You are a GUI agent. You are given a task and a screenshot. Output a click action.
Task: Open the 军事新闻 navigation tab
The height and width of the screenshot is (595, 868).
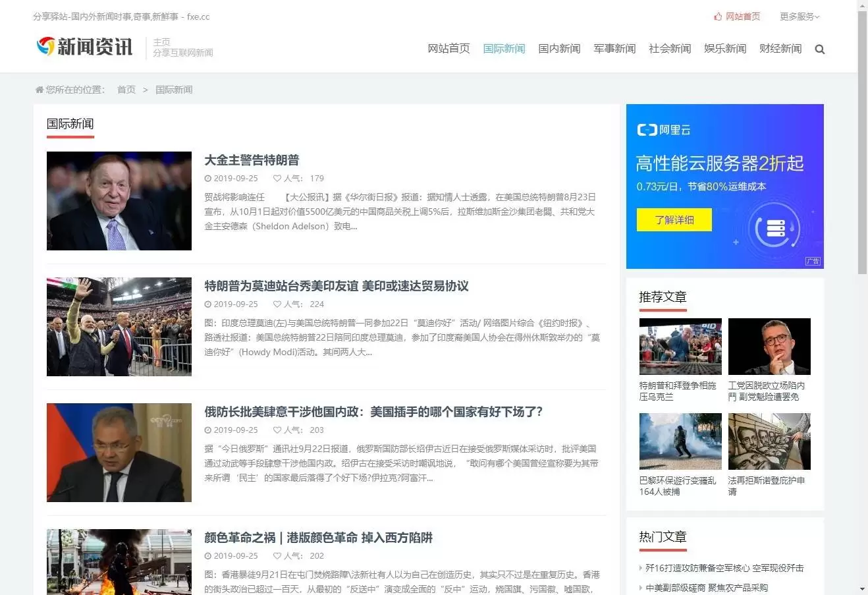(614, 49)
